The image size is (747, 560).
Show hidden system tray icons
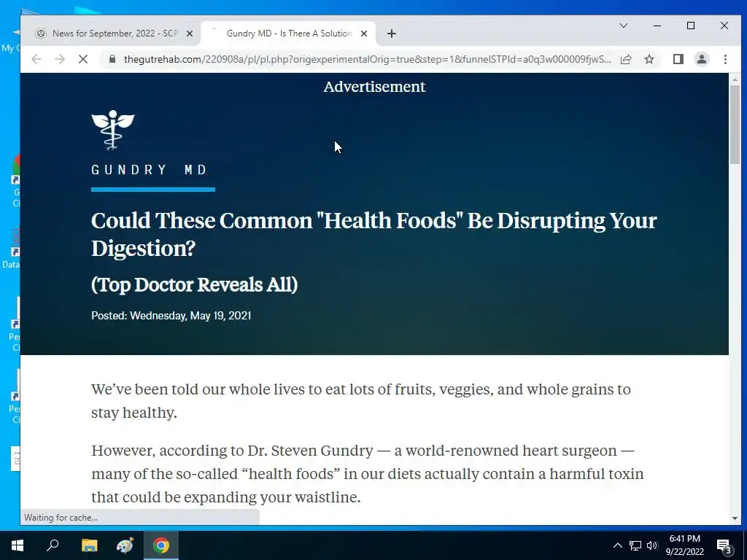tap(617, 545)
